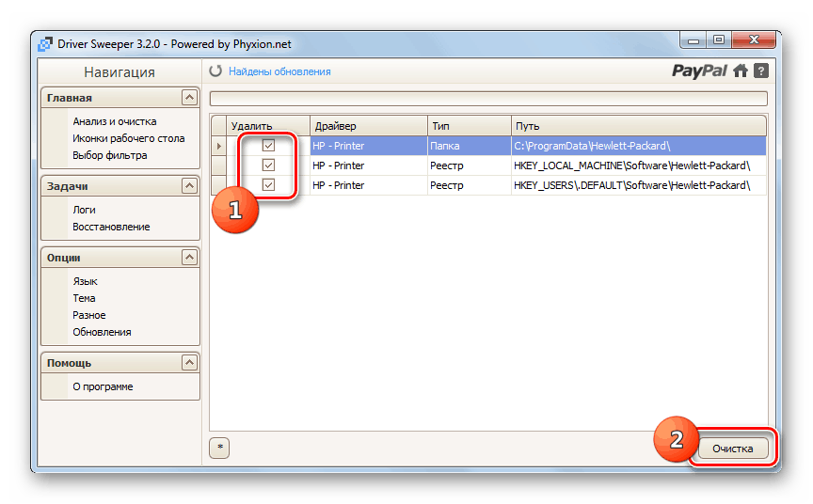Open Анализ и очистка page
This screenshot has width=813, height=504.
pos(115,121)
